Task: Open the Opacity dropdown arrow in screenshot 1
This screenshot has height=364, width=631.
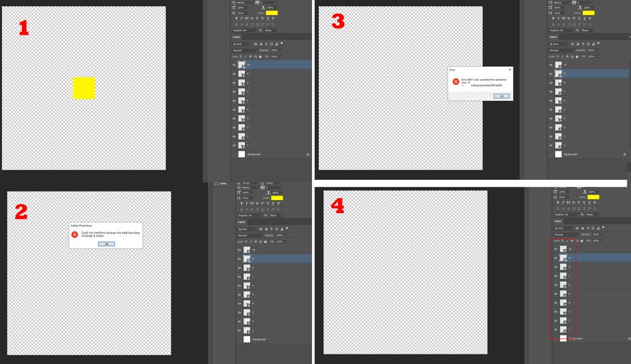Action: tap(280, 50)
